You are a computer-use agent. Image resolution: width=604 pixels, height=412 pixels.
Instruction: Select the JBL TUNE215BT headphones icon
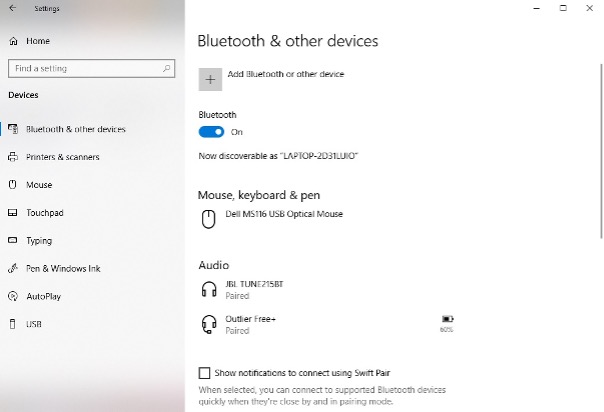tap(208, 289)
